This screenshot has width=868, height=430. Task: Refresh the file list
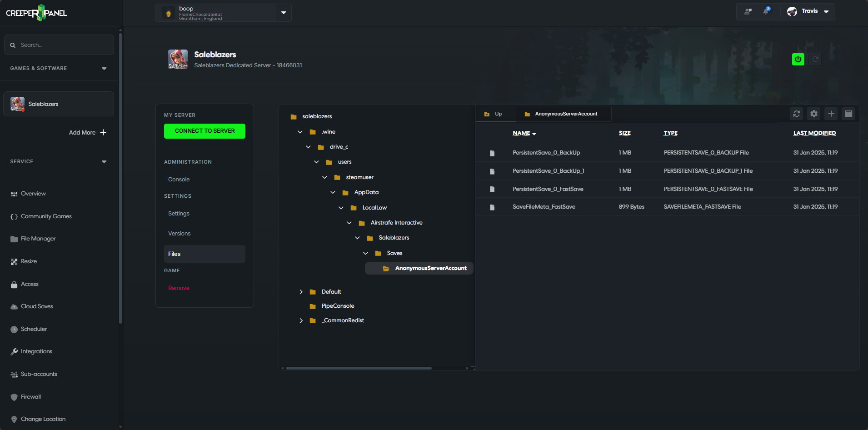(x=797, y=114)
